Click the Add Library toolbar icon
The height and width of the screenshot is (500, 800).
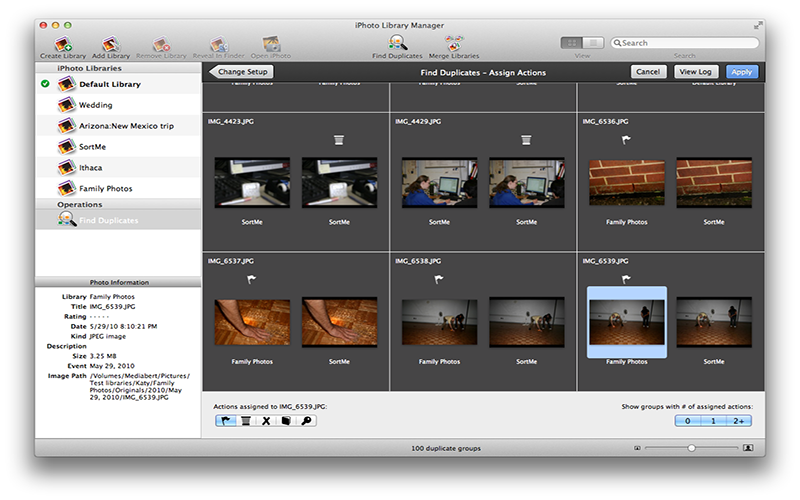tap(111, 45)
